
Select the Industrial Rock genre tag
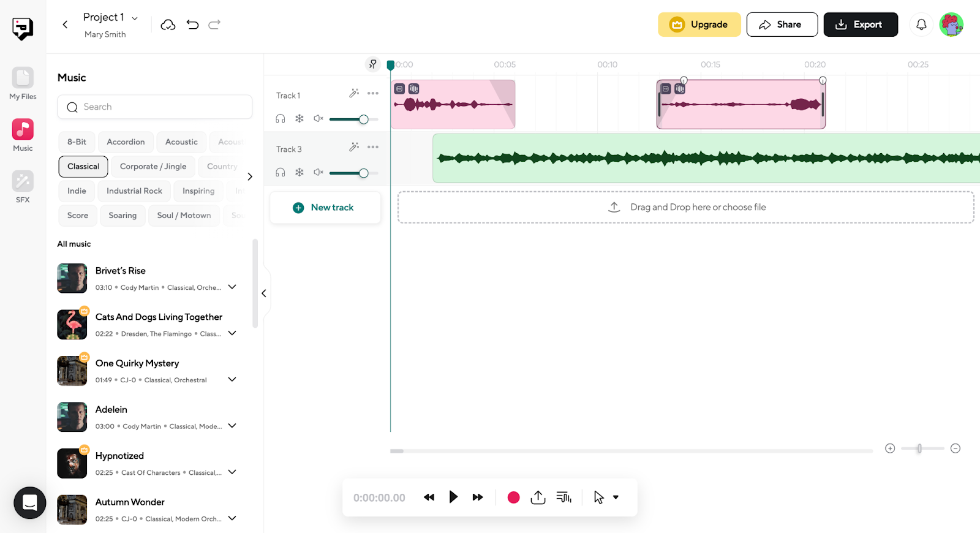tap(134, 191)
